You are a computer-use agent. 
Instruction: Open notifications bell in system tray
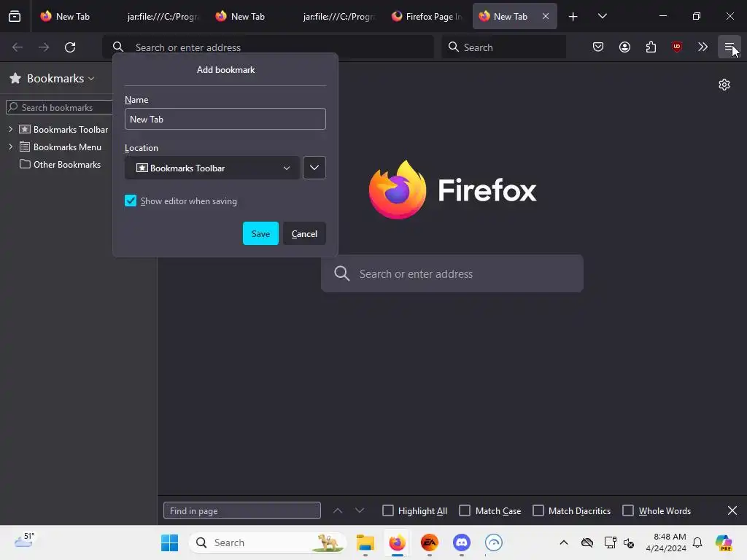[697, 542]
